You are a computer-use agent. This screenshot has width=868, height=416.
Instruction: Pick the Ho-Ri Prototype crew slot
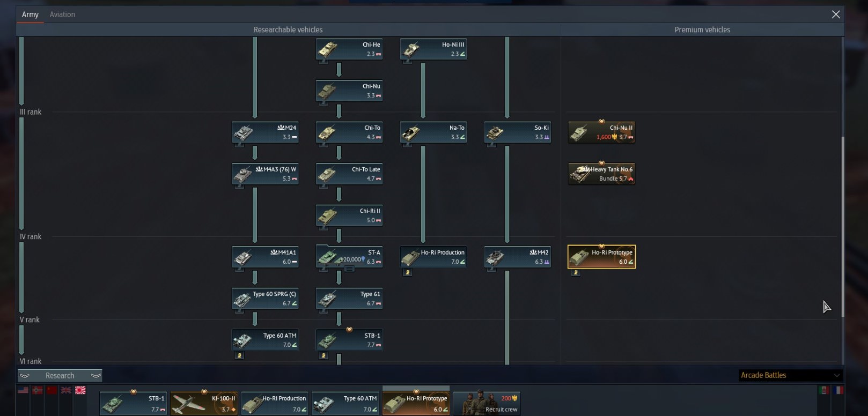pos(416,402)
